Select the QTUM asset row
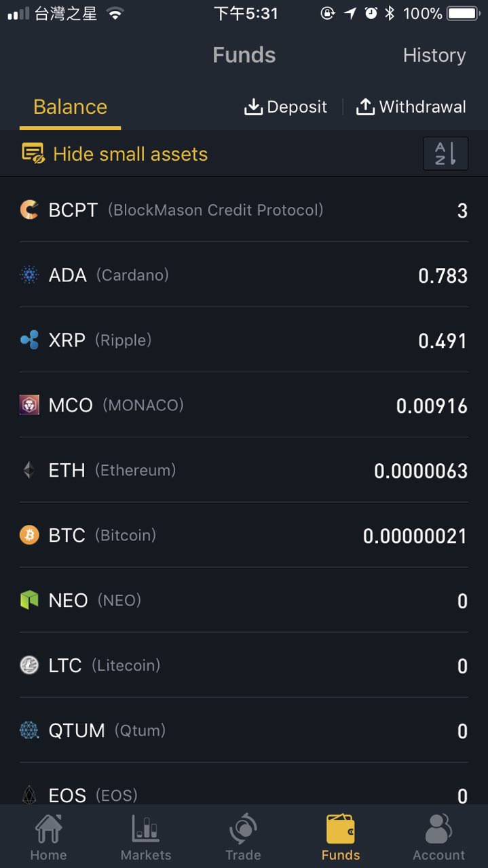This screenshot has width=488, height=868. tap(244, 730)
